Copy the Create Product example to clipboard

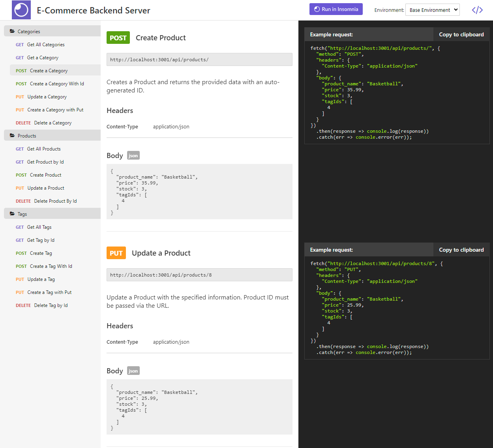(461, 34)
